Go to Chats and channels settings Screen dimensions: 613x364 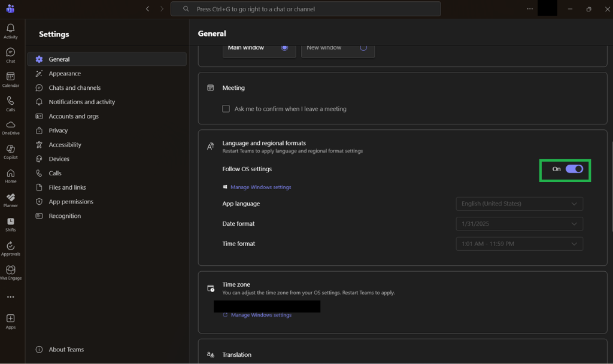[x=107, y=87]
